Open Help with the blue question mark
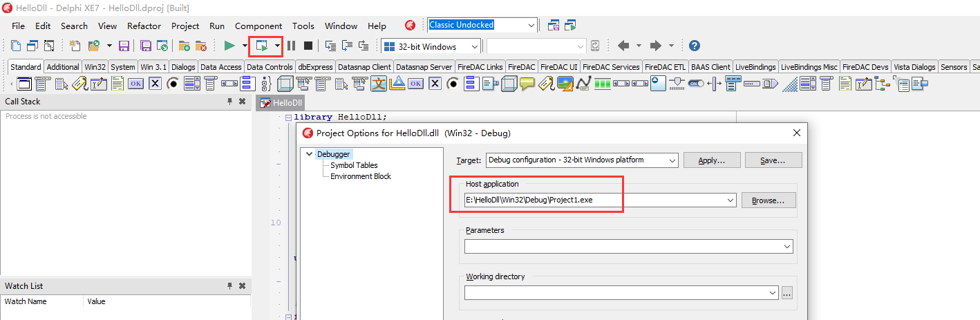The height and width of the screenshot is (320, 980). tap(695, 46)
